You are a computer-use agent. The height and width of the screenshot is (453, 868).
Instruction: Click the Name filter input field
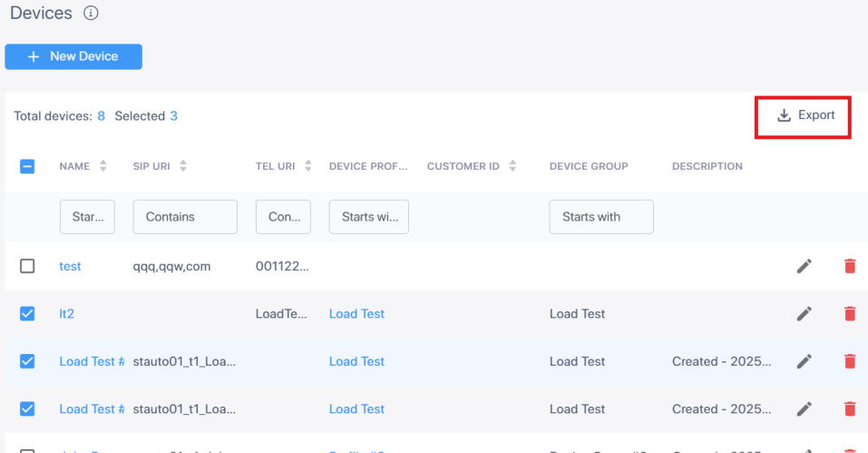(x=87, y=217)
